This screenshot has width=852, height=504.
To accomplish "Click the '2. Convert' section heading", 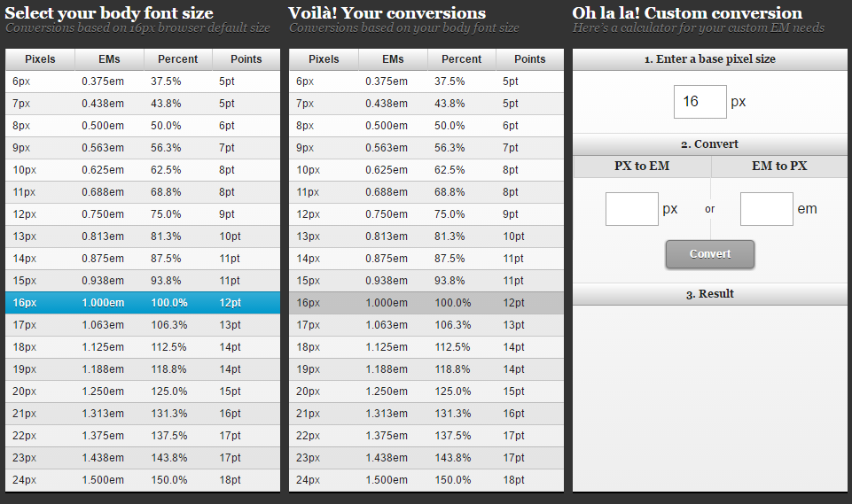I will [x=709, y=143].
